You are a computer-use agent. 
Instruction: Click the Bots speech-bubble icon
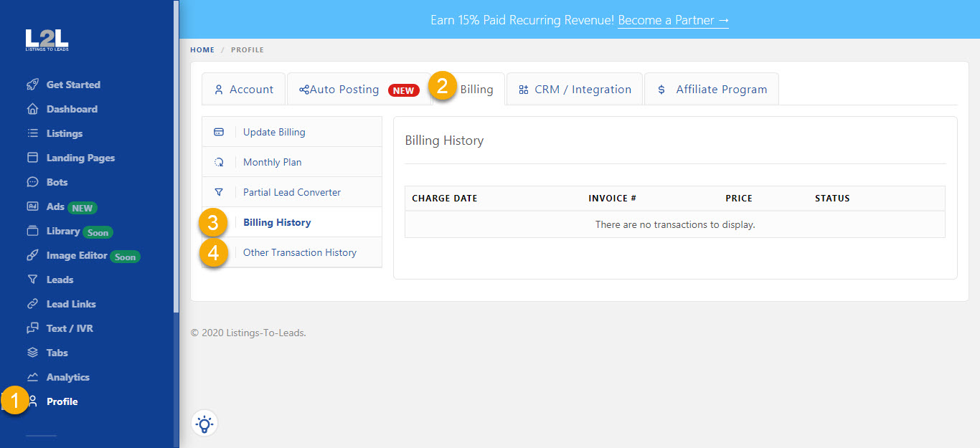click(x=31, y=182)
